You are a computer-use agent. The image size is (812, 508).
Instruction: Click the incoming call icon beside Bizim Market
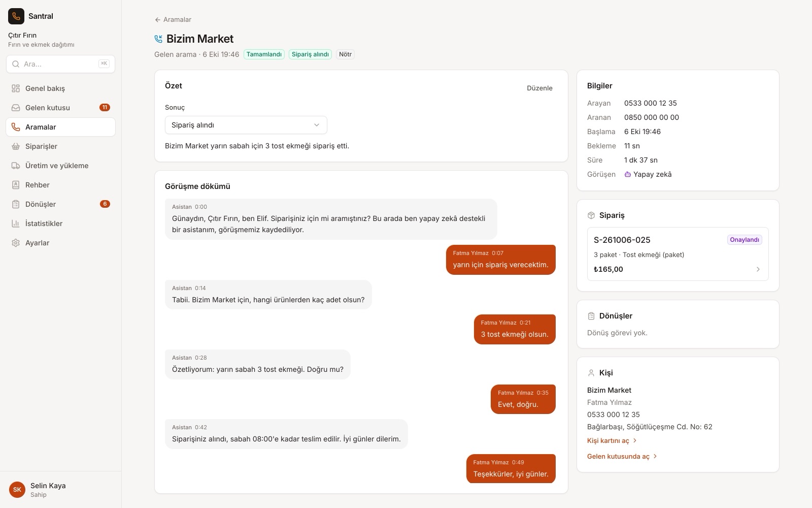(x=158, y=39)
